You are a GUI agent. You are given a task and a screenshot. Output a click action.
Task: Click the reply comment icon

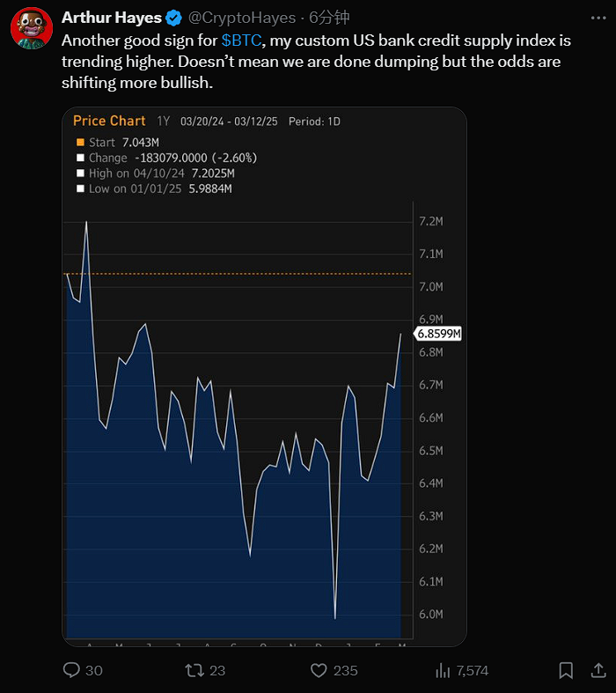coord(72,670)
